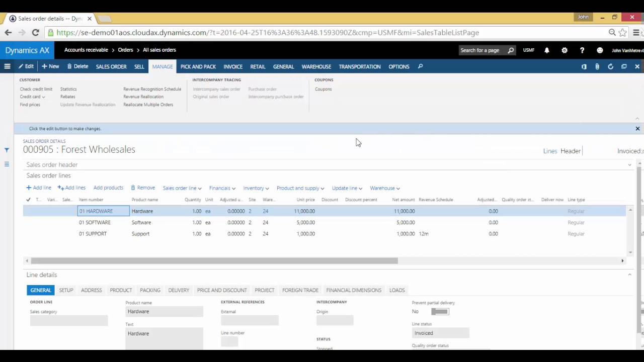Open the feedback smiley icon

point(600,50)
